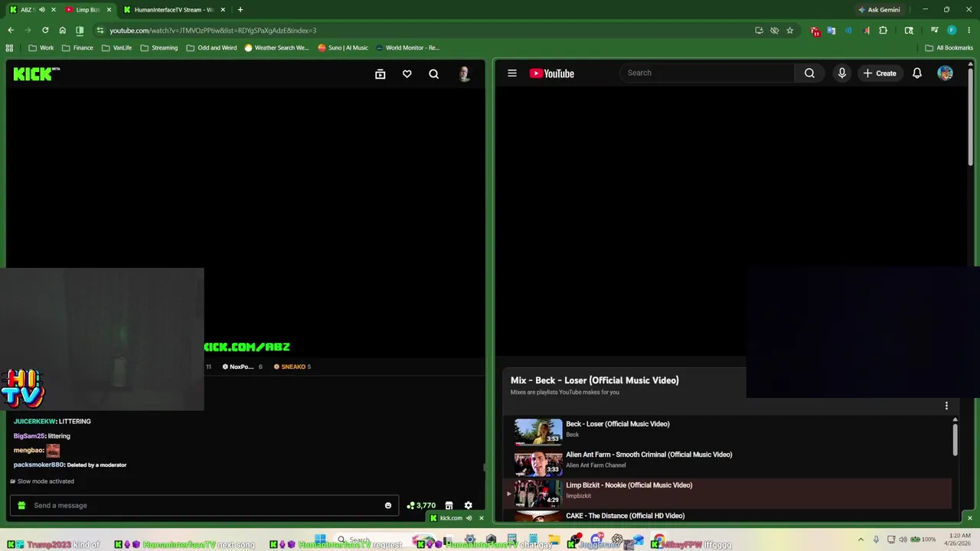This screenshot has width=980, height=551.
Task: Click the YouTube search magnifier button
Action: [809, 73]
